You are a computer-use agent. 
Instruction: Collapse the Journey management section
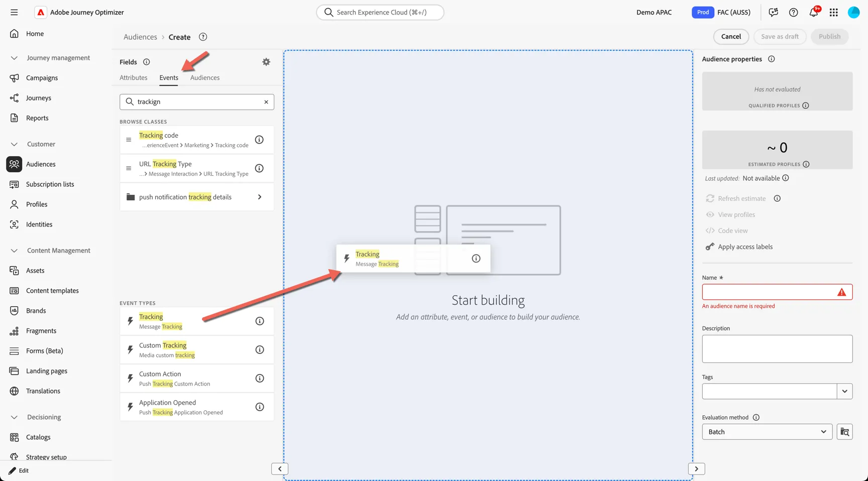coord(14,58)
